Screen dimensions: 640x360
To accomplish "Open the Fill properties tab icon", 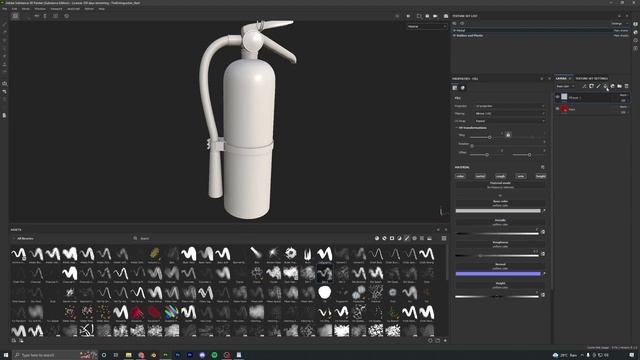I will [x=455, y=88].
